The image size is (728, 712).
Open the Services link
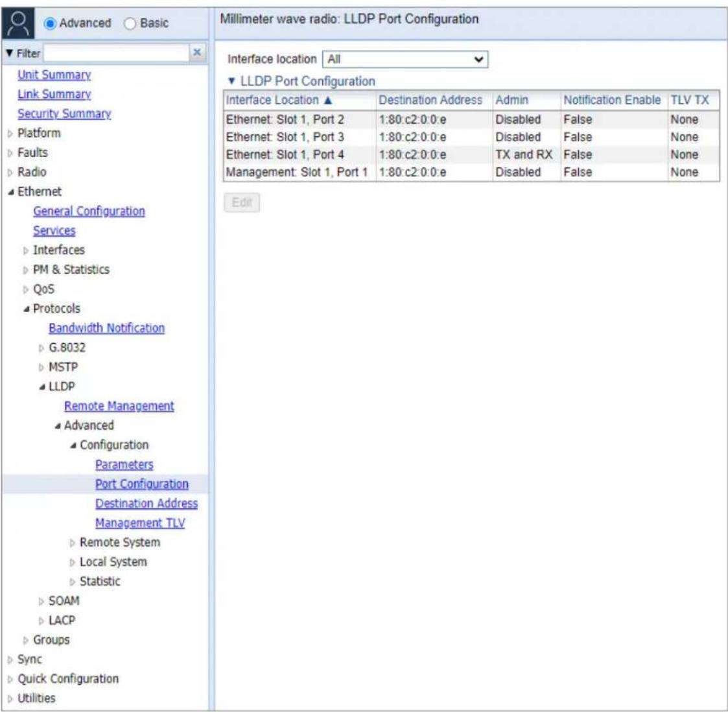(54, 231)
